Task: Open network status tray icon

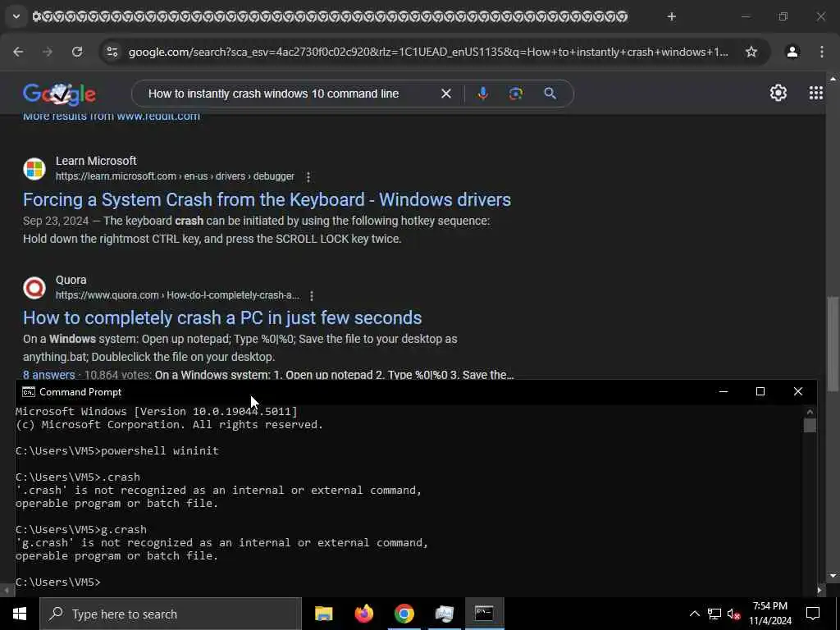Action: point(714,614)
